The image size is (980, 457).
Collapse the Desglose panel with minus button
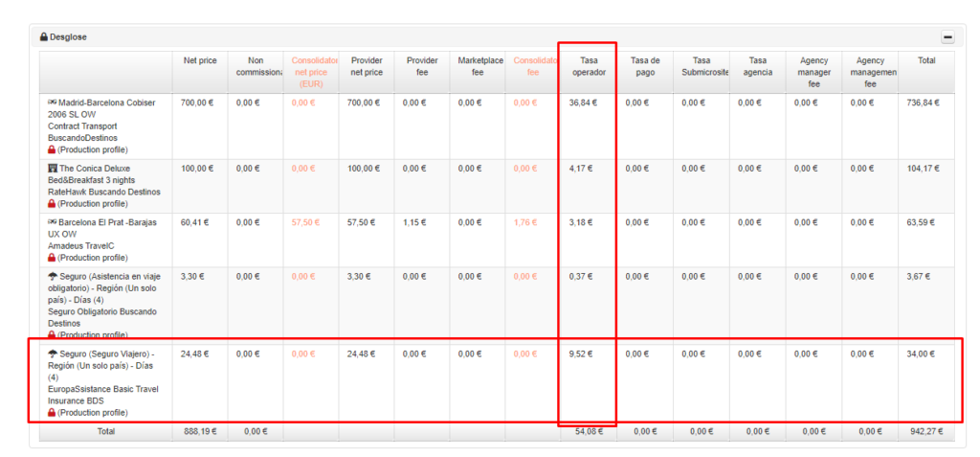[947, 37]
